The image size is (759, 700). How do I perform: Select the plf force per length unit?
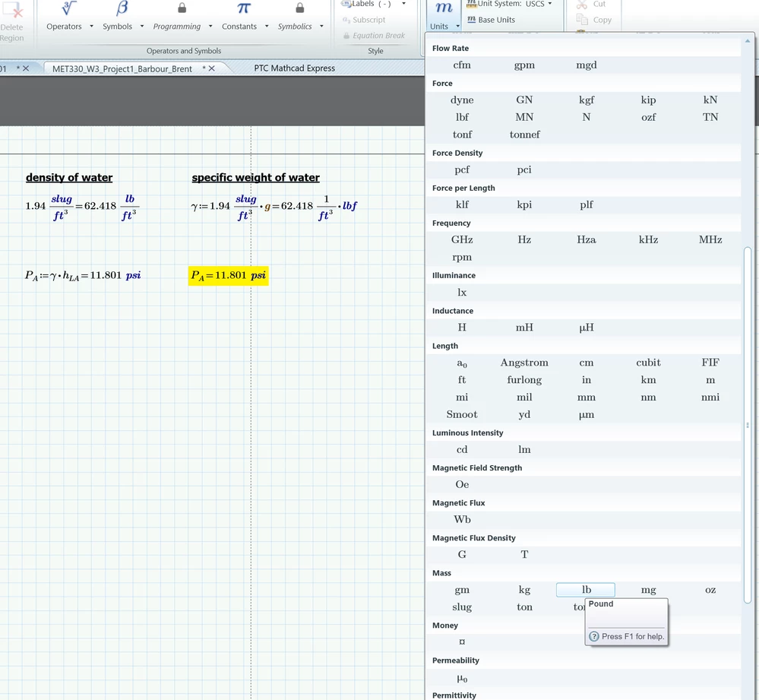(587, 204)
